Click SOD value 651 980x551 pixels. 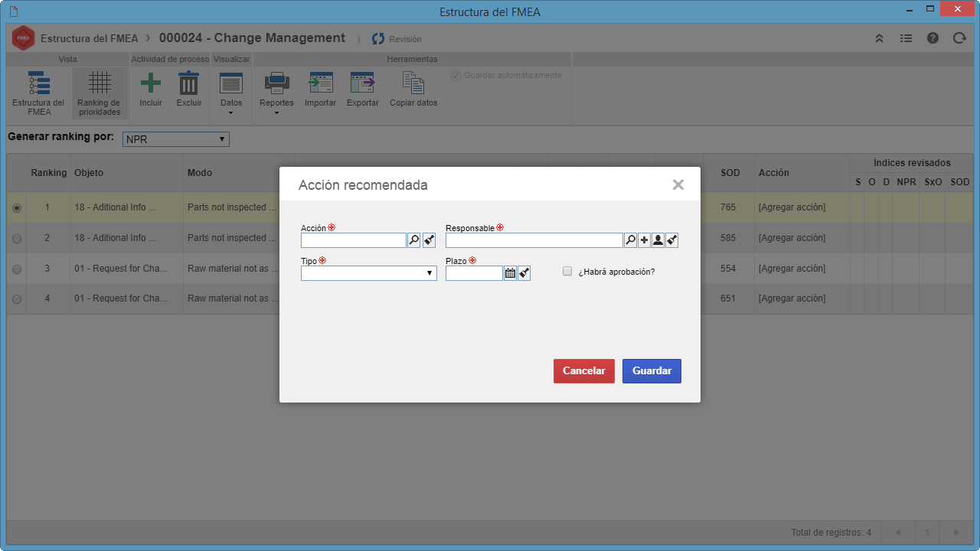click(x=728, y=298)
